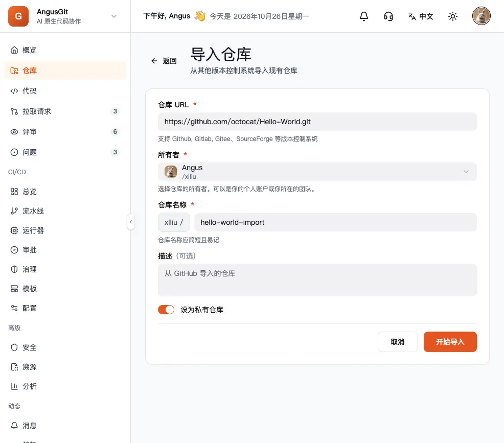
Task: Toggle 设为私有仓库 switch off
Action: coord(166,310)
